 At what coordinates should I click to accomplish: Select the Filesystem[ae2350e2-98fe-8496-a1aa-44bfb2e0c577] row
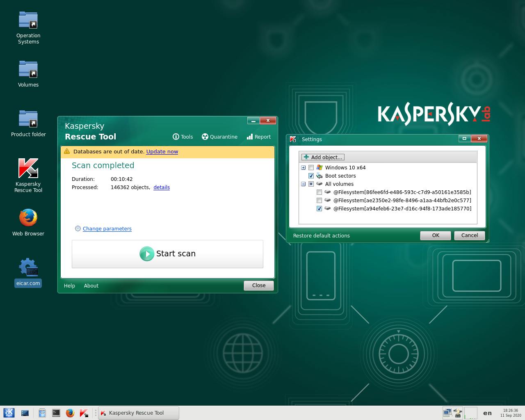click(x=402, y=200)
